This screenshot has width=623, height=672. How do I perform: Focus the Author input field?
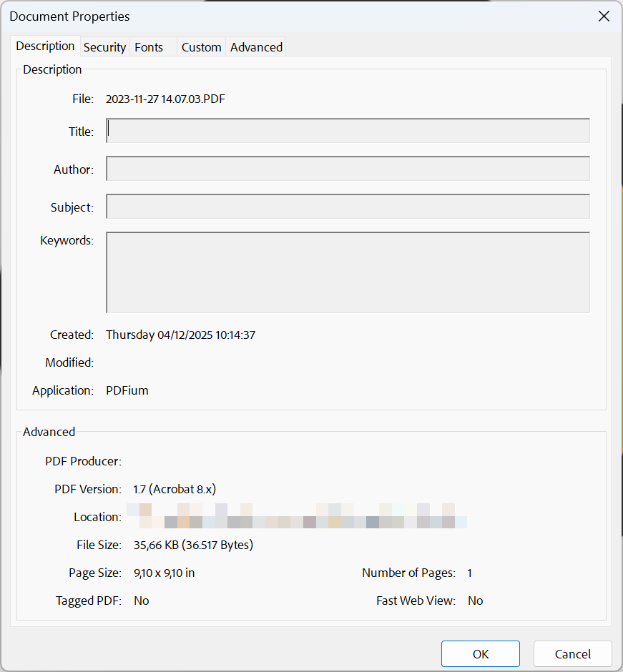click(348, 169)
